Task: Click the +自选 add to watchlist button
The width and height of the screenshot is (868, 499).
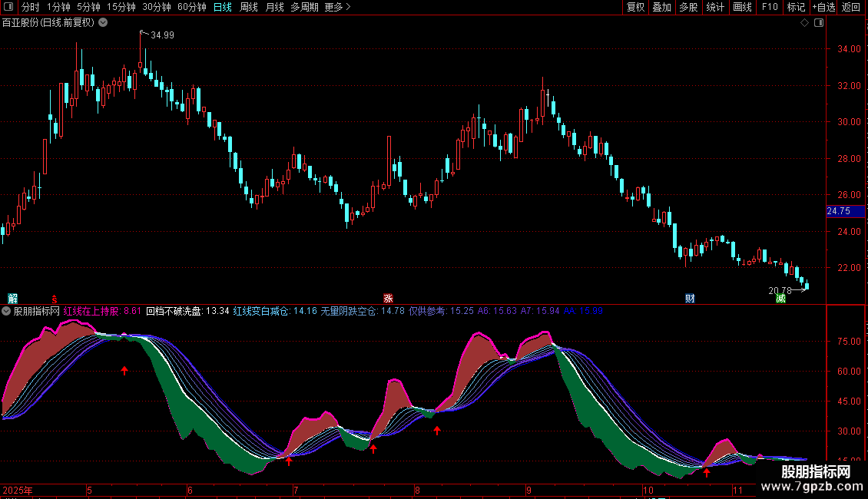Action: point(823,8)
